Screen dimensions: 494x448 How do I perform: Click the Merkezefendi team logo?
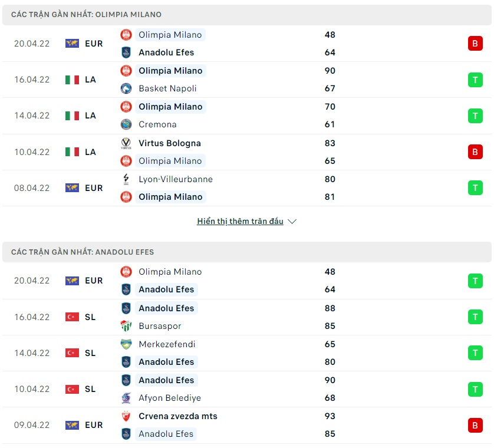click(126, 344)
